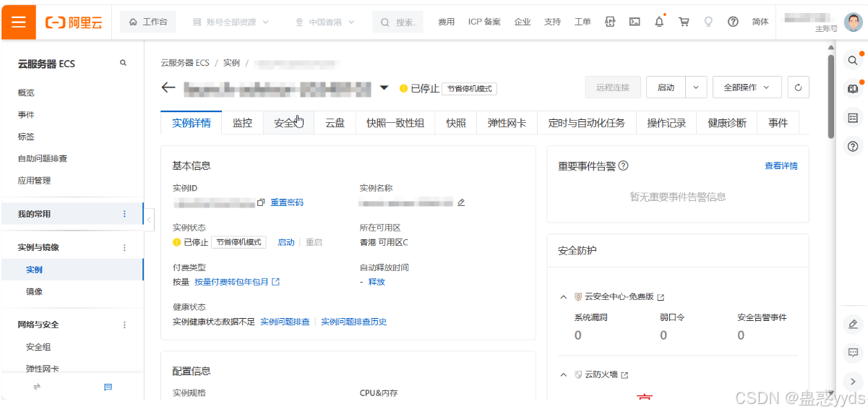Open the right sidebar chat message icon

coord(853,353)
